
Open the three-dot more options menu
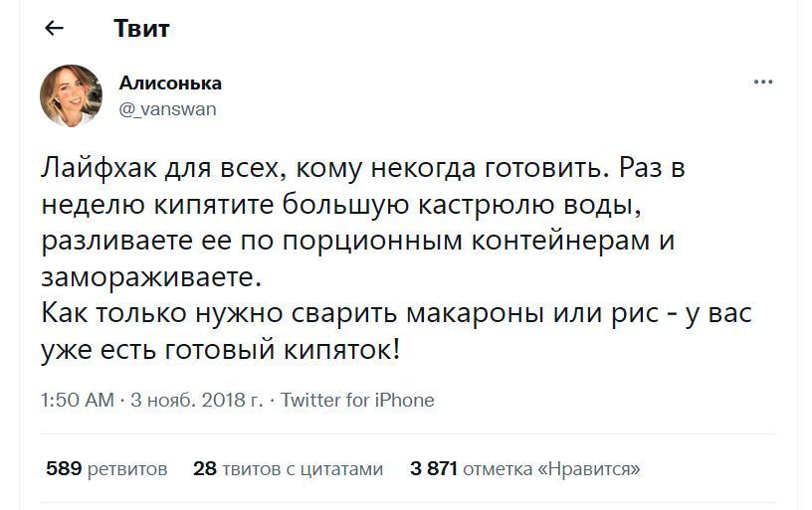pyautogui.click(x=763, y=82)
